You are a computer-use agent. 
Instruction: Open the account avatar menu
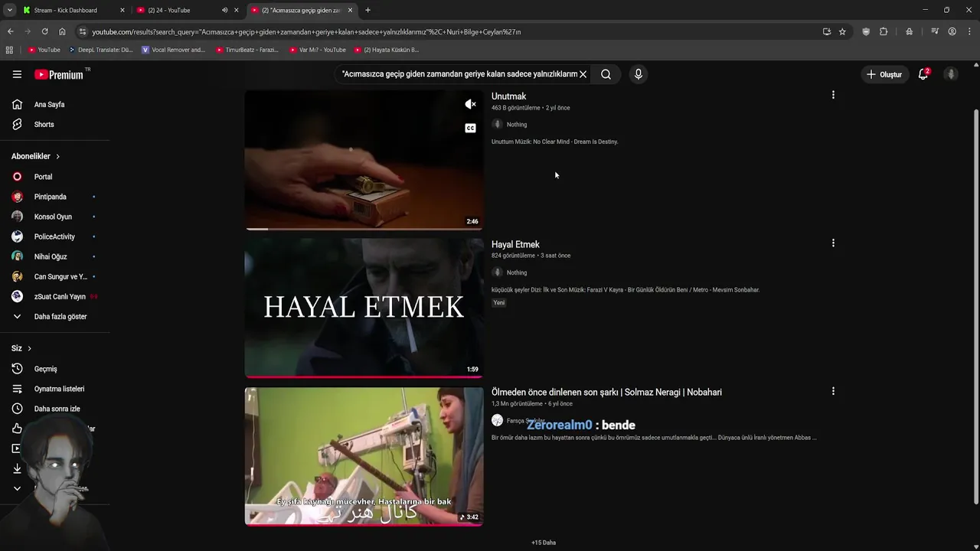[951, 74]
